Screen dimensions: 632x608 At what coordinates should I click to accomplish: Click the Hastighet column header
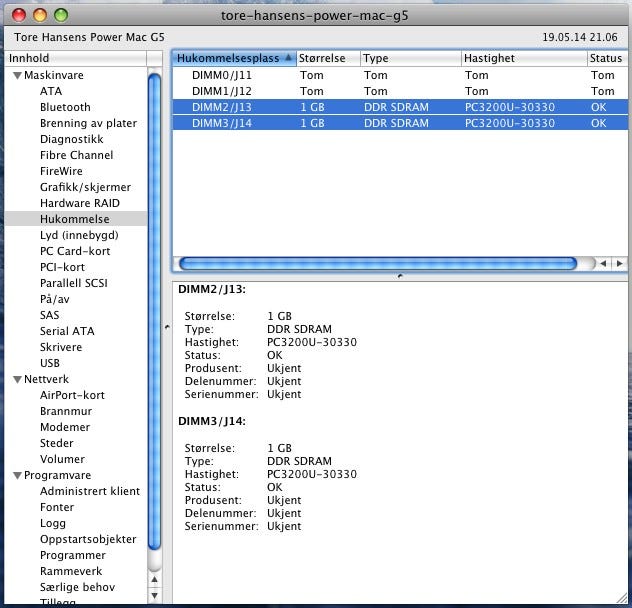click(490, 58)
